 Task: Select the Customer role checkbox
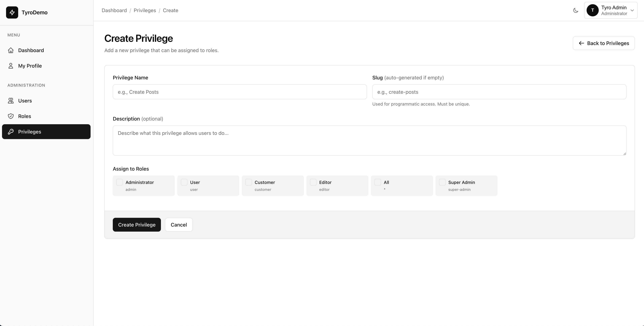(248, 182)
